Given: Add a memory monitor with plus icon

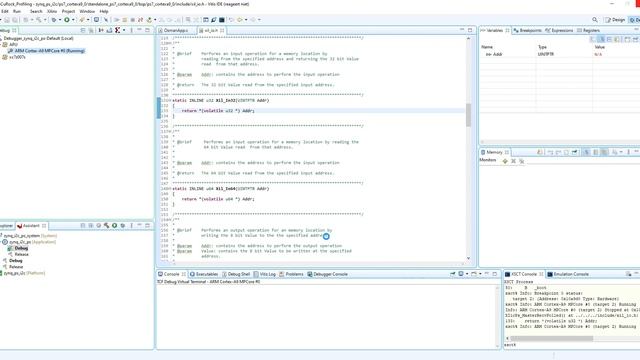Looking at the screenshot, I should [505, 161].
